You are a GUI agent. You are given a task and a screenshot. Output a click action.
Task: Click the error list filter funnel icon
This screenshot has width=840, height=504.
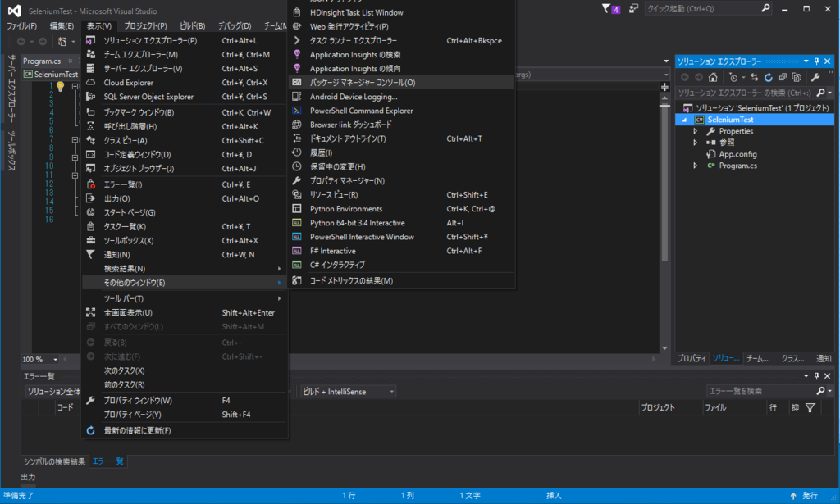(810, 407)
